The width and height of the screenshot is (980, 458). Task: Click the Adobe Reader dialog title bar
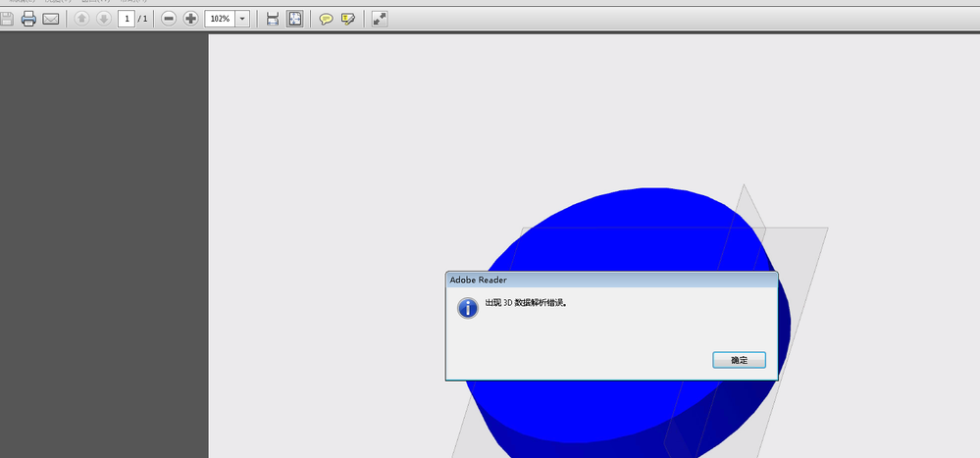pos(611,280)
